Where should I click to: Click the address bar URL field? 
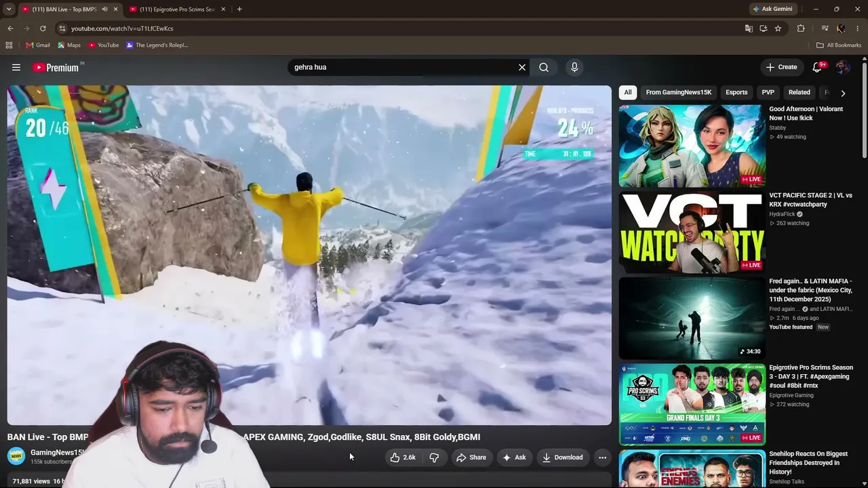pos(400,28)
